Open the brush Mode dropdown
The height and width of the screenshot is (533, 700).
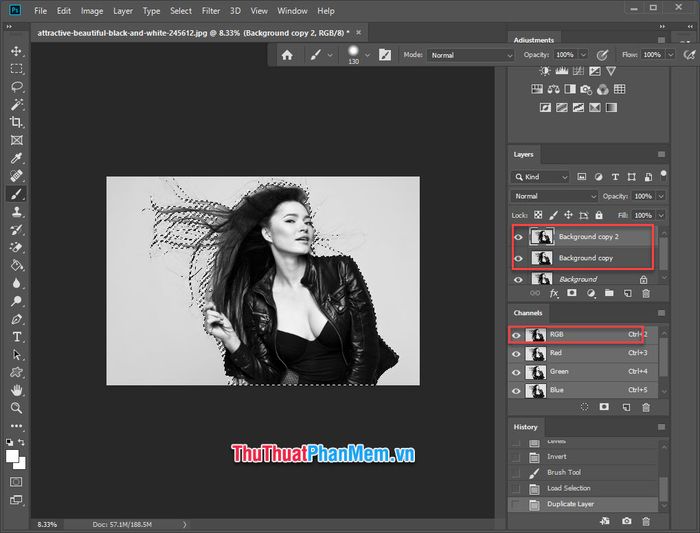coord(471,55)
